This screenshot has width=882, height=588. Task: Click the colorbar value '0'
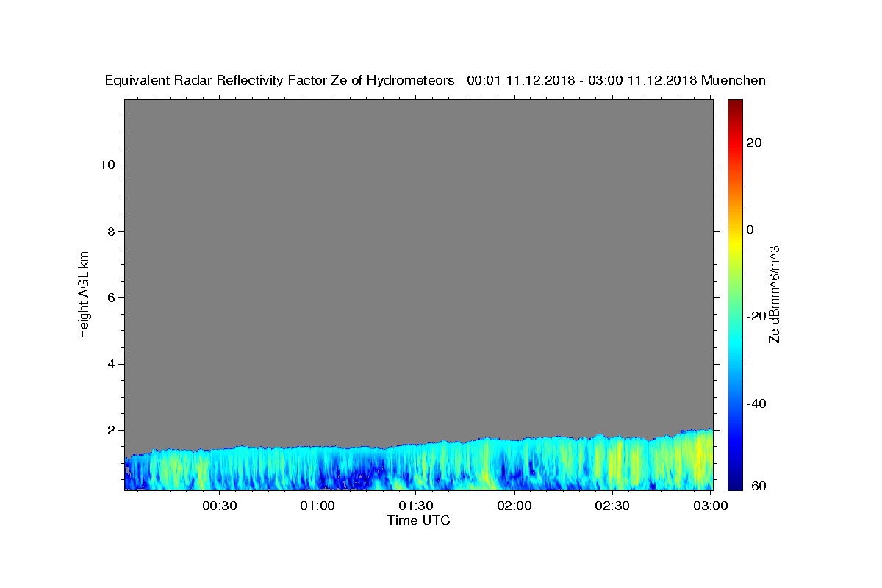pos(750,229)
